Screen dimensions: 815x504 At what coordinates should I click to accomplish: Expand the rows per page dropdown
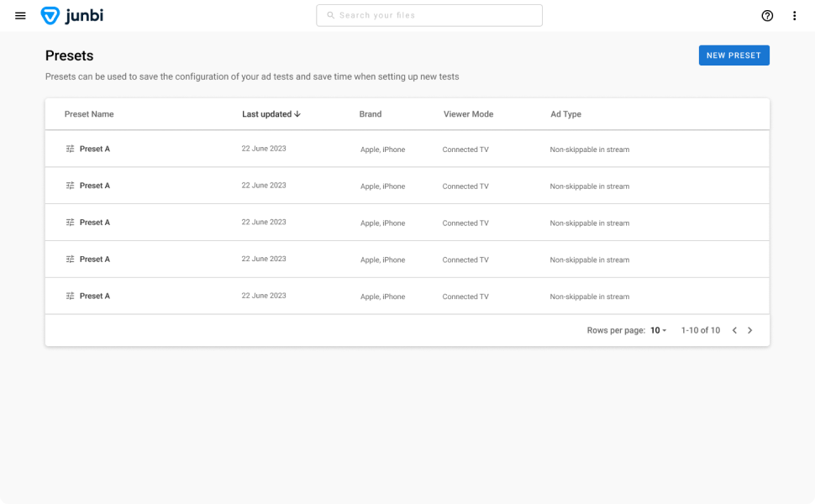point(658,330)
